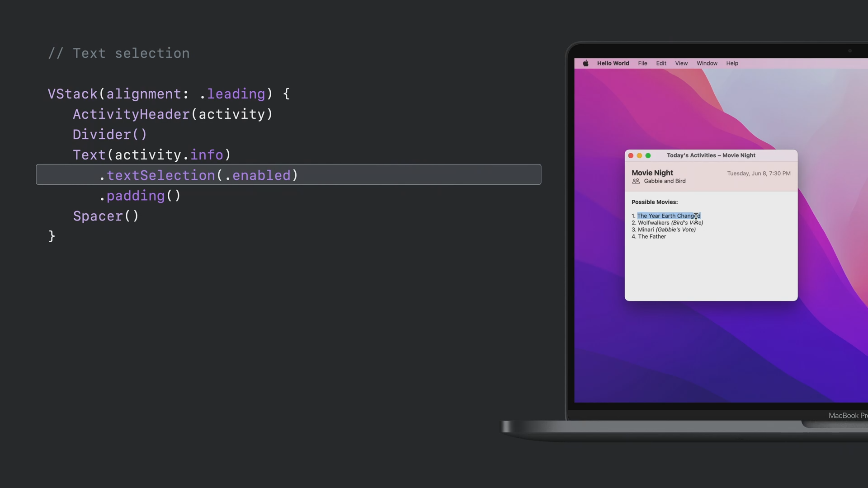Open the Window menu
Screen dimensions: 868x488
[707, 63]
